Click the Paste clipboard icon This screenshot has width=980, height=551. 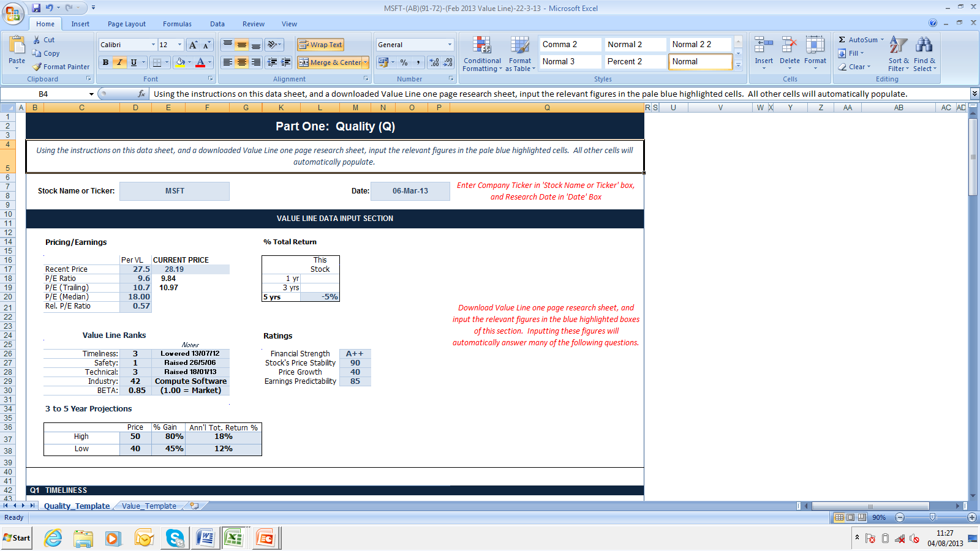coord(17,45)
